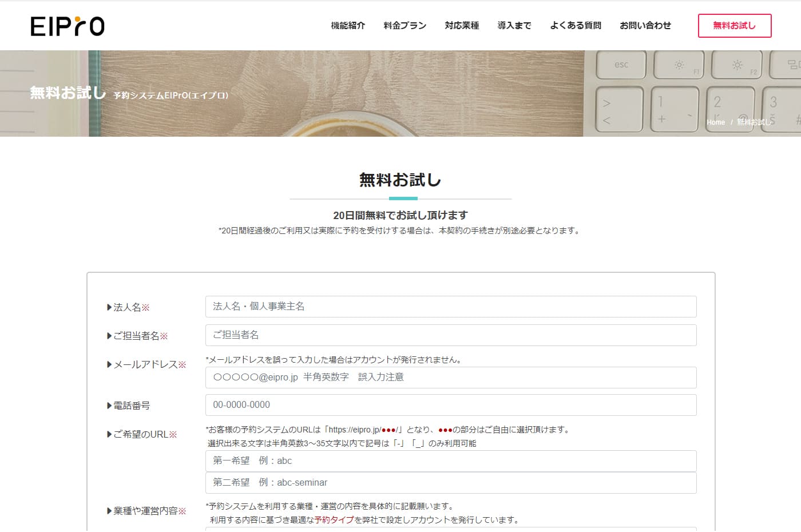Click the EIPrO logo

tap(68, 26)
